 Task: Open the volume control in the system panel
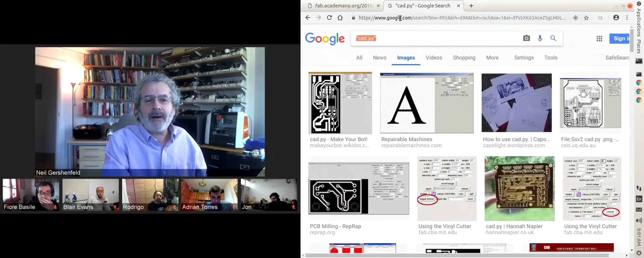[x=639, y=221]
